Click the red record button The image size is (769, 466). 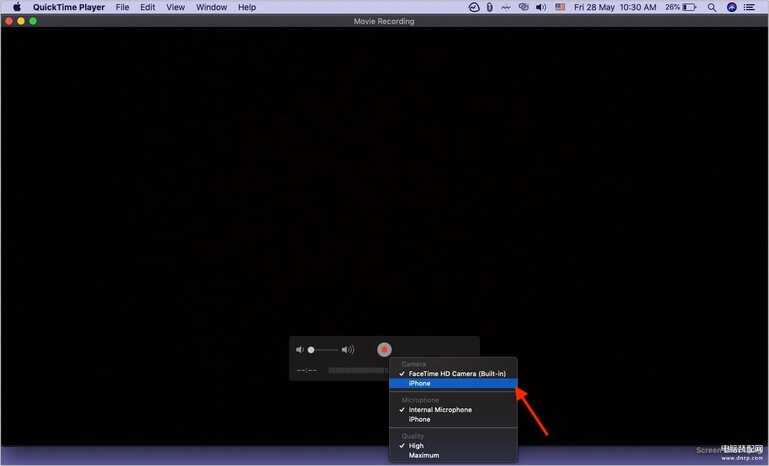tap(384, 349)
